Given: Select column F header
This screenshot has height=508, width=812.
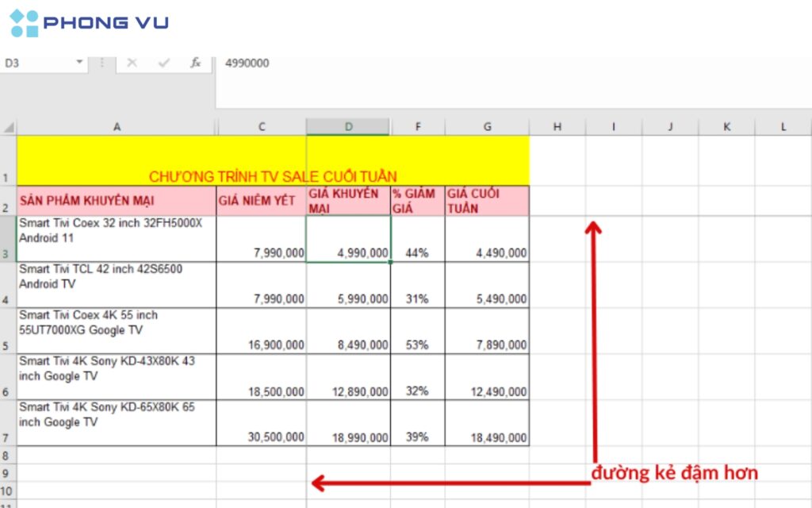Looking at the screenshot, I should point(418,127).
